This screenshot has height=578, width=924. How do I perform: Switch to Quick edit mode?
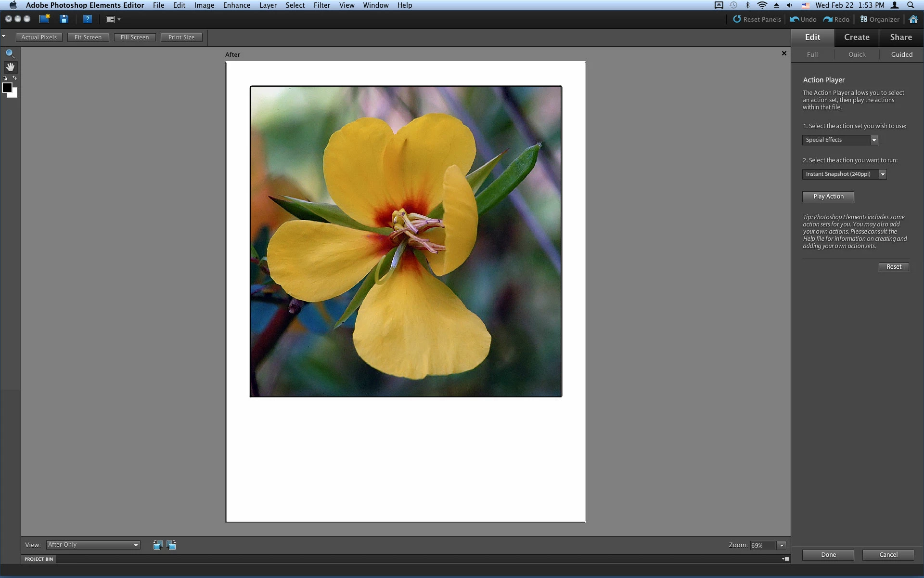click(x=857, y=54)
